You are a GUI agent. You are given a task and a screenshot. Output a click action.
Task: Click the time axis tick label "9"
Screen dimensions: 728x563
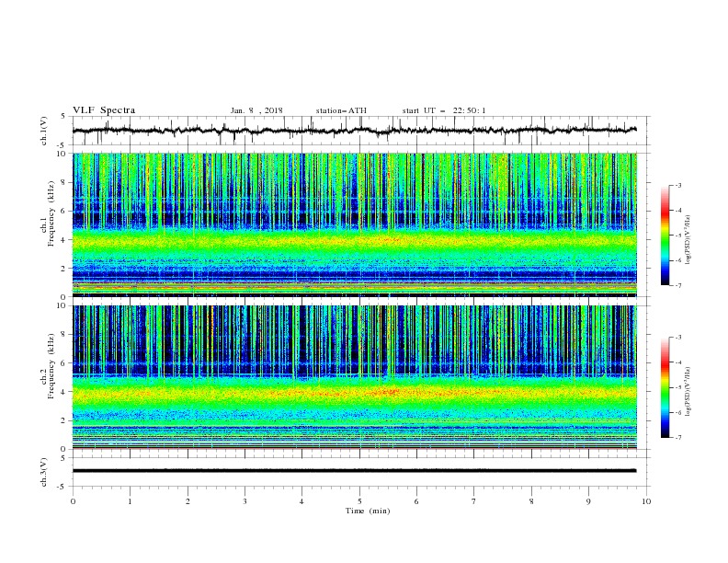click(588, 501)
